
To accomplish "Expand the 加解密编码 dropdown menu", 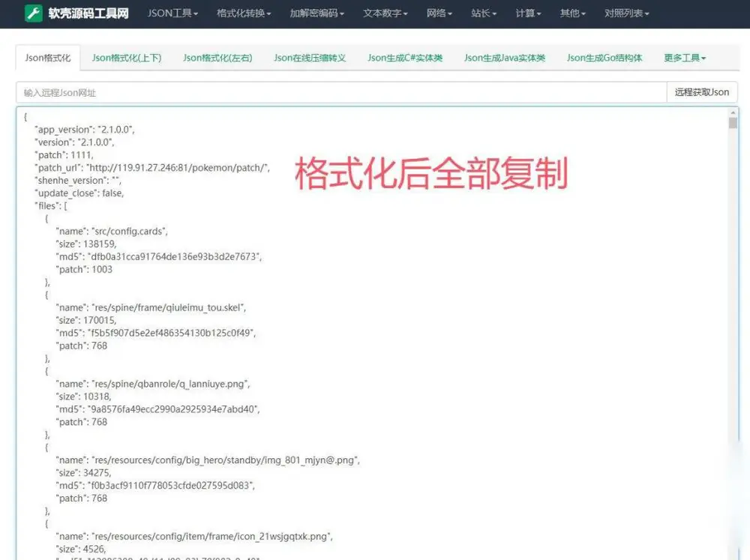I will 317,13.
